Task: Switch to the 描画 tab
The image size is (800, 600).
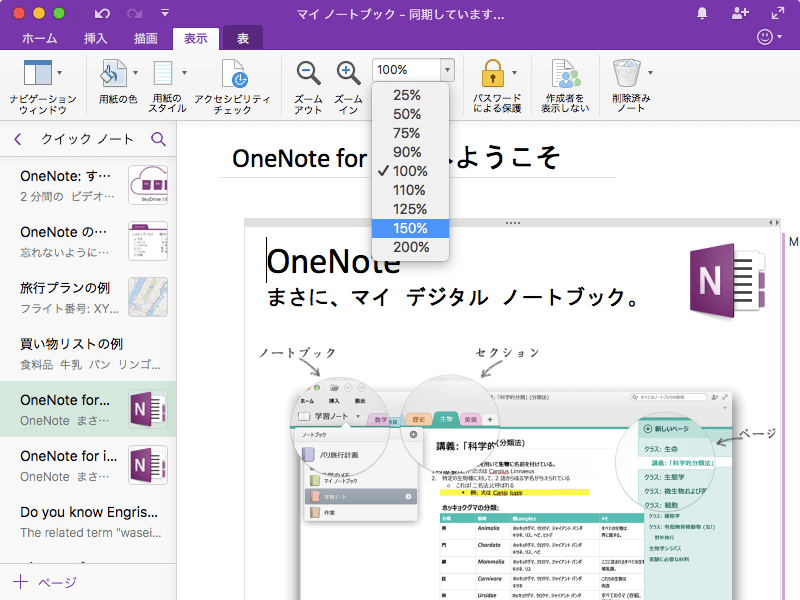Action: (x=145, y=38)
